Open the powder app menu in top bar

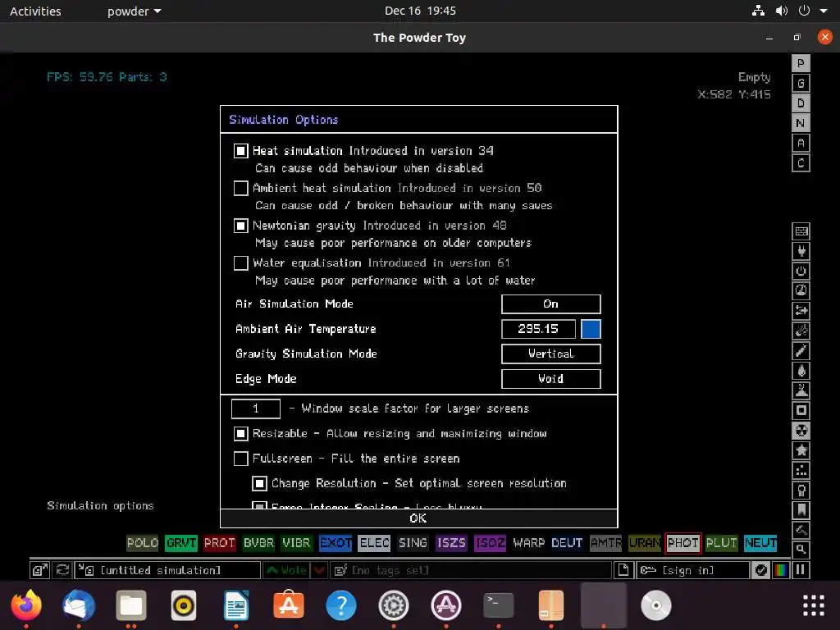(x=134, y=11)
